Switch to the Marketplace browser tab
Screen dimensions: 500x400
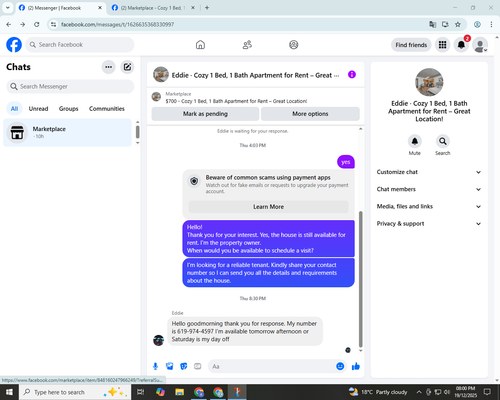pos(152,8)
